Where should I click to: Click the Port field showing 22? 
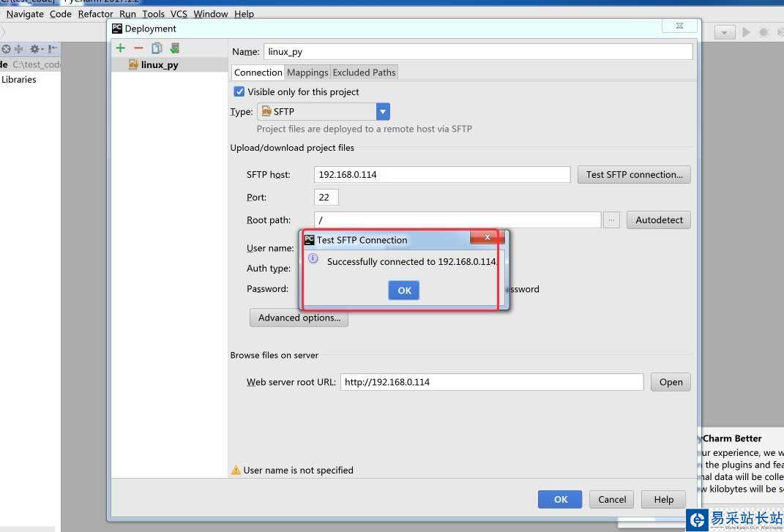point(326,197)
